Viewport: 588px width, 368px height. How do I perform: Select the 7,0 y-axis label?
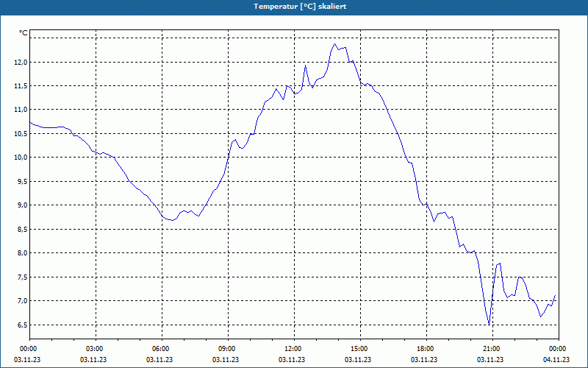pyautogui.click(x=23, y=301)
